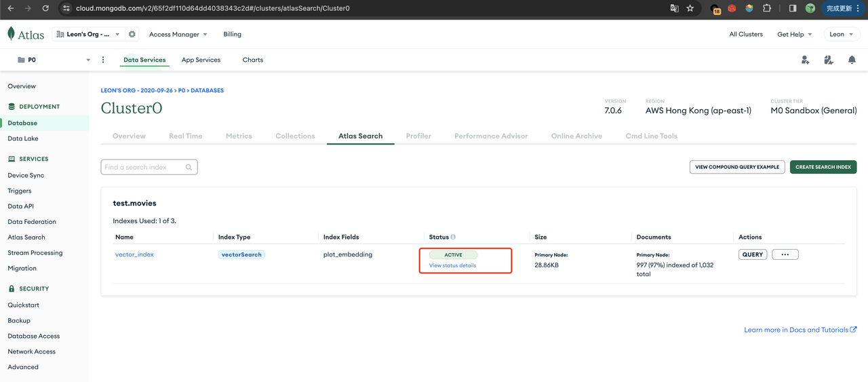The height and width of the screenshot is (382, 868).
Task: Switch to the Collections tab
Action: (295, 136)
